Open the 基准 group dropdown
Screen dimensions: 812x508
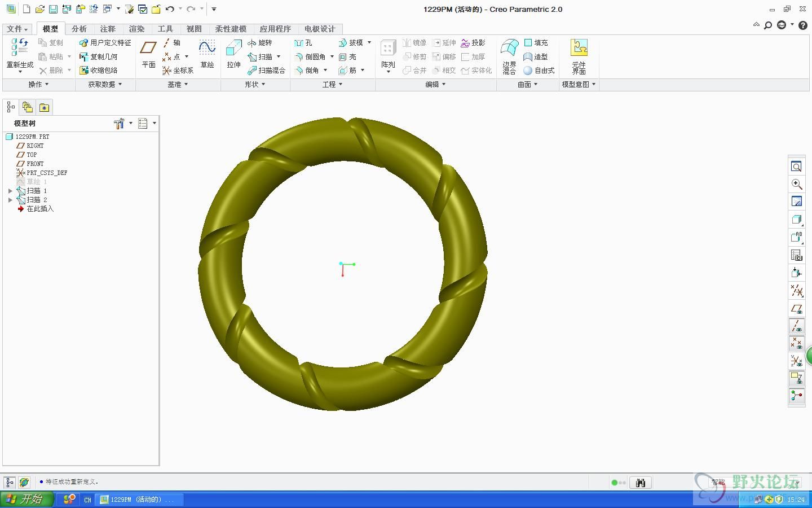[x=178, y=84]
